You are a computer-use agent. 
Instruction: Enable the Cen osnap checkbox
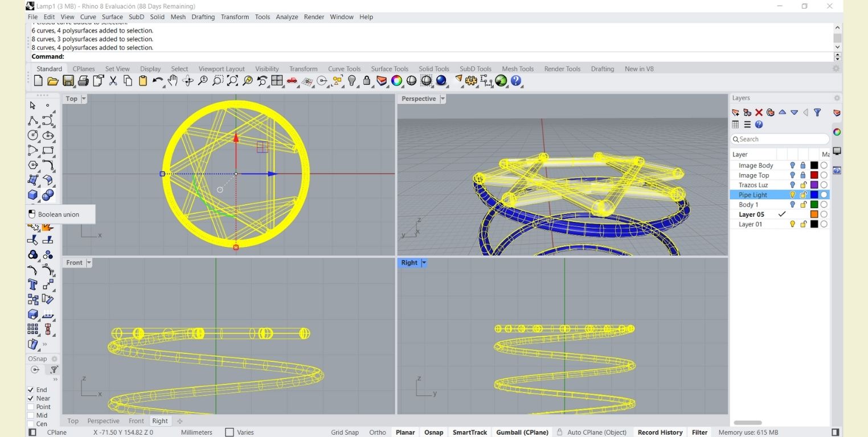31,424
